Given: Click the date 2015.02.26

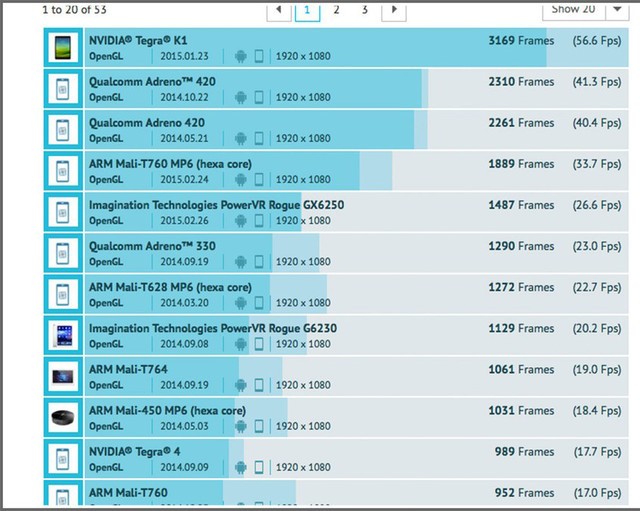Looking at the screenshot, I should click(x=184, y=220).
